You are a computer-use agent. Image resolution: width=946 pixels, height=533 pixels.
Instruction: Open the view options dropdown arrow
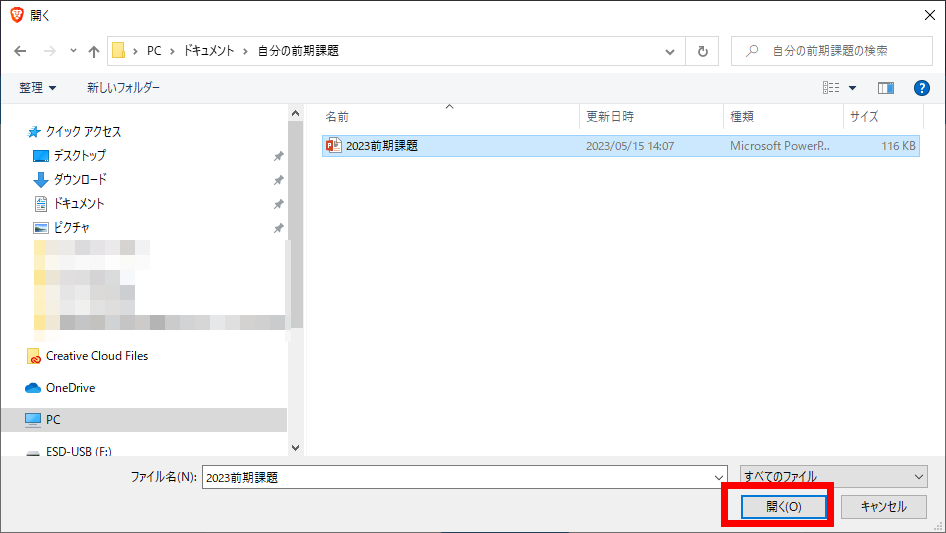(852, 88)
